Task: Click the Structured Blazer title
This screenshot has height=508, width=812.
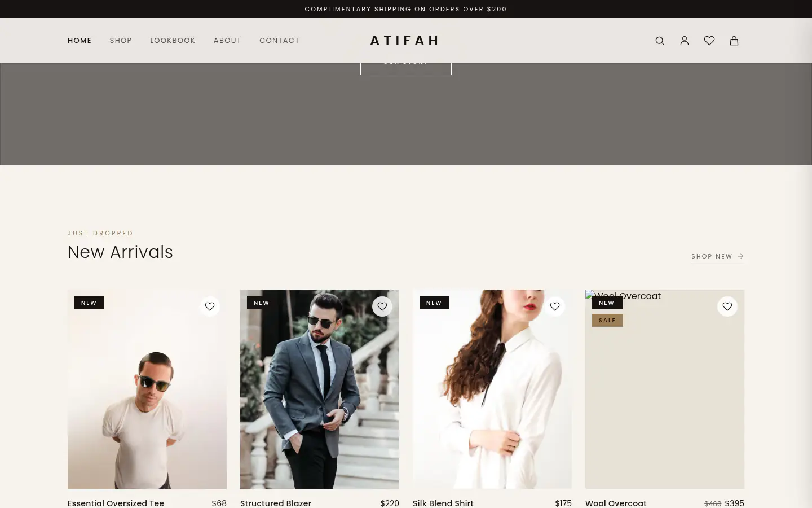Action: coord(276,503)
